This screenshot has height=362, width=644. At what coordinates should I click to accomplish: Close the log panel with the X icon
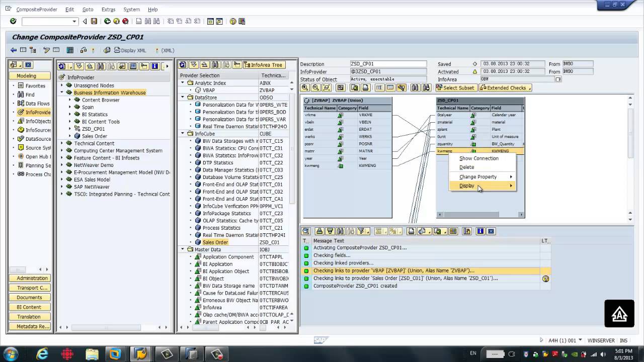point(491,231)
